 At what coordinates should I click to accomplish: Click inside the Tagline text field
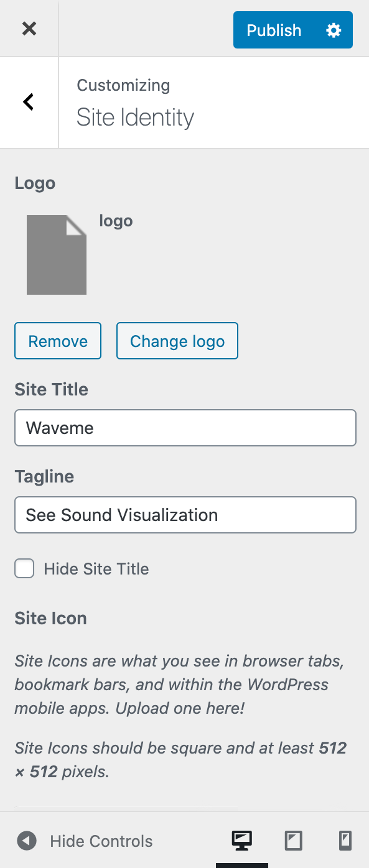185,515
